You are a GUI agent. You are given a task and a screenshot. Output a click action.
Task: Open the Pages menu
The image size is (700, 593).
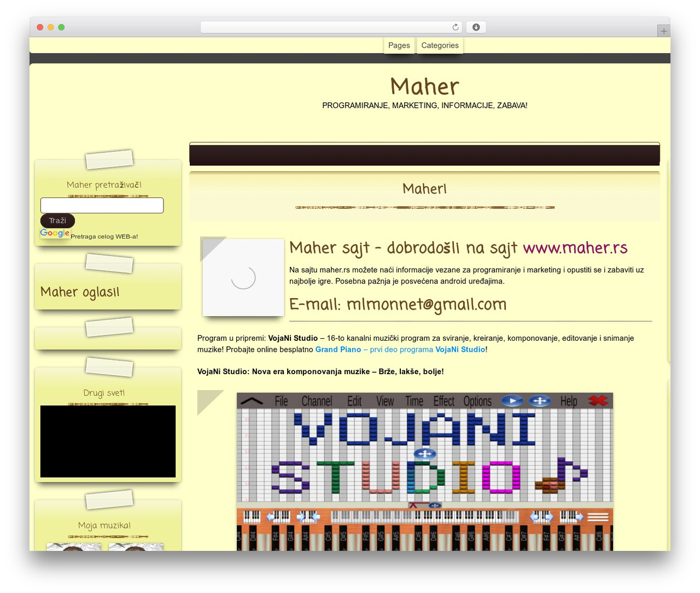tap(399, 45)
